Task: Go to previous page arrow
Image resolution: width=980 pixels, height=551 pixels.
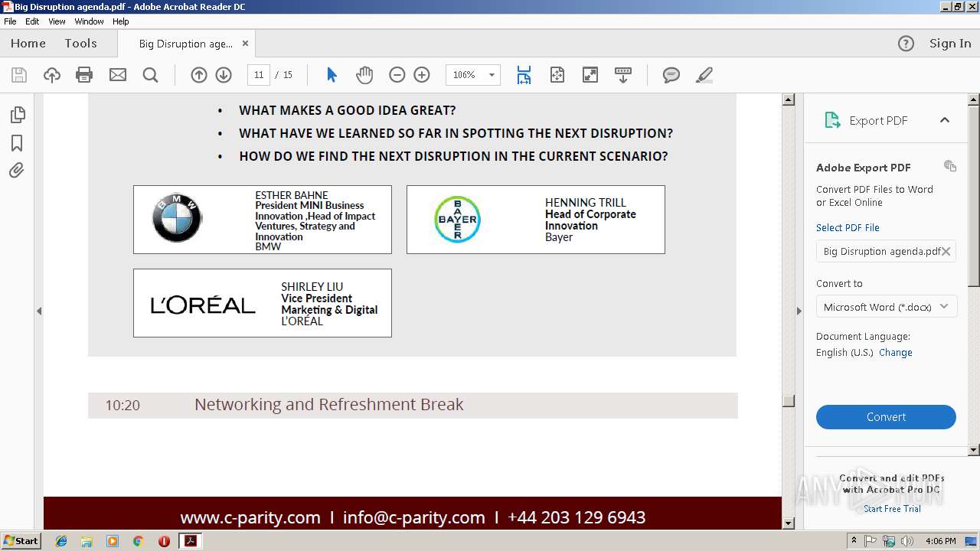Action: (x=199, y=75)
